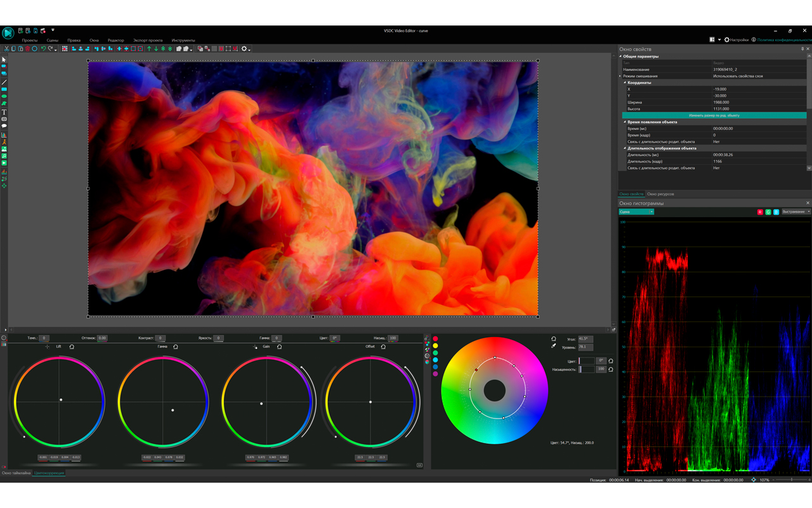Click Изменить размер по род. объекту button
This screenshot has height=508, width=812.
point(714,116)
